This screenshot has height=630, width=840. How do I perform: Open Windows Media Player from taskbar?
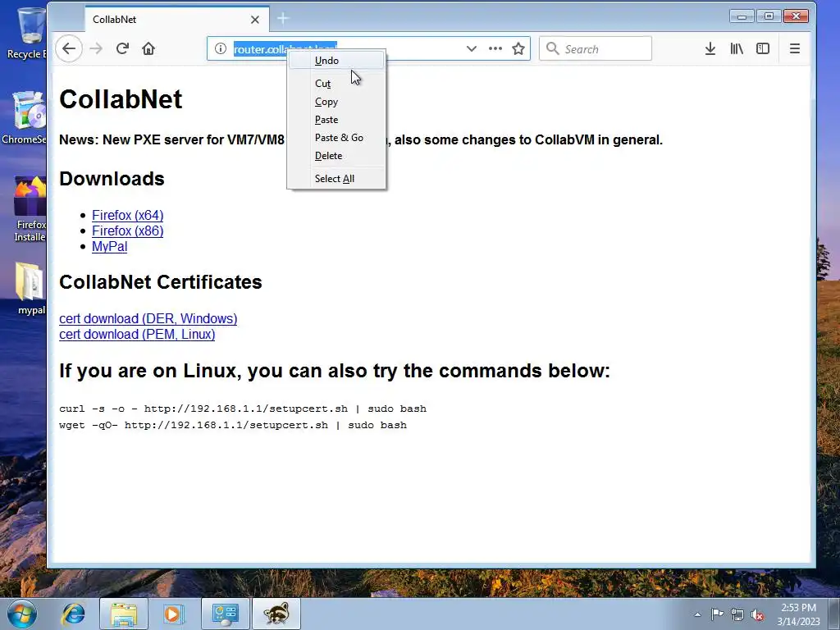point(173,614)
